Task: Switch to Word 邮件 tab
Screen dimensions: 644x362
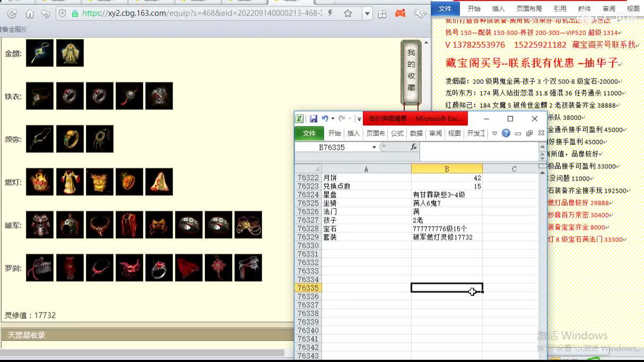Action: (x=584, y=8)
